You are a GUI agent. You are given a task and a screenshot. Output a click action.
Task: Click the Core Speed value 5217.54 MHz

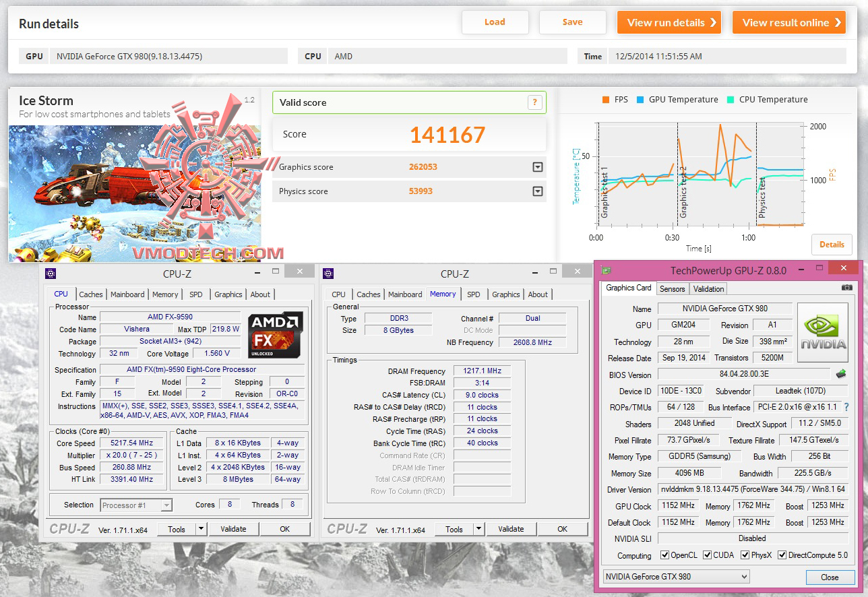(x=131, y=443)
